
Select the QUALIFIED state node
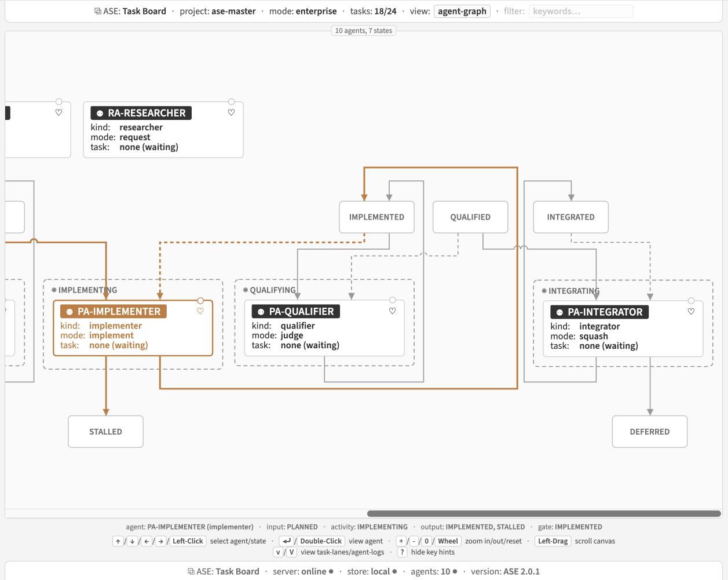(470, 217)
